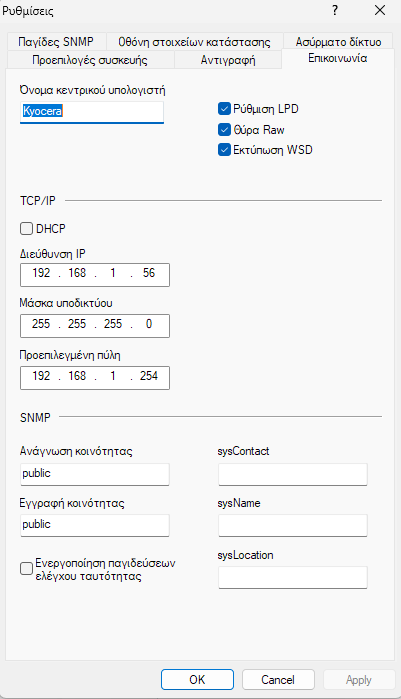
Task: Uncheck the Θύρα Raw checkbox
Action: point(224,130)
